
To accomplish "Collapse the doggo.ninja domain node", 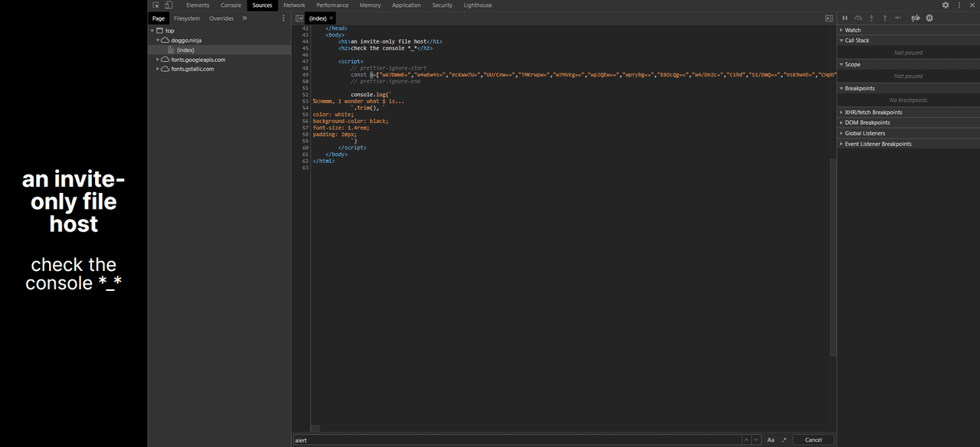I will tap(158, 40).
